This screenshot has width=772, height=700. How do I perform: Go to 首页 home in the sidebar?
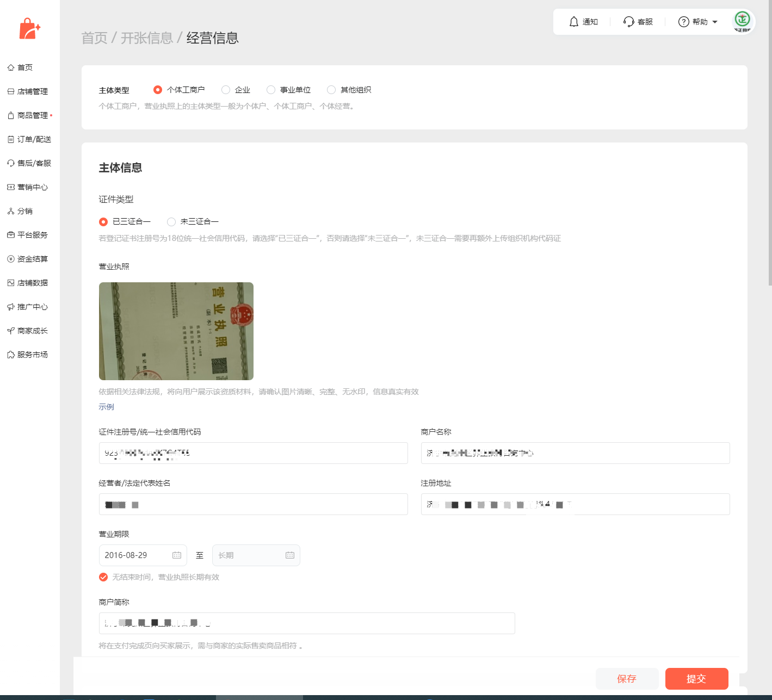coord(24,67)
